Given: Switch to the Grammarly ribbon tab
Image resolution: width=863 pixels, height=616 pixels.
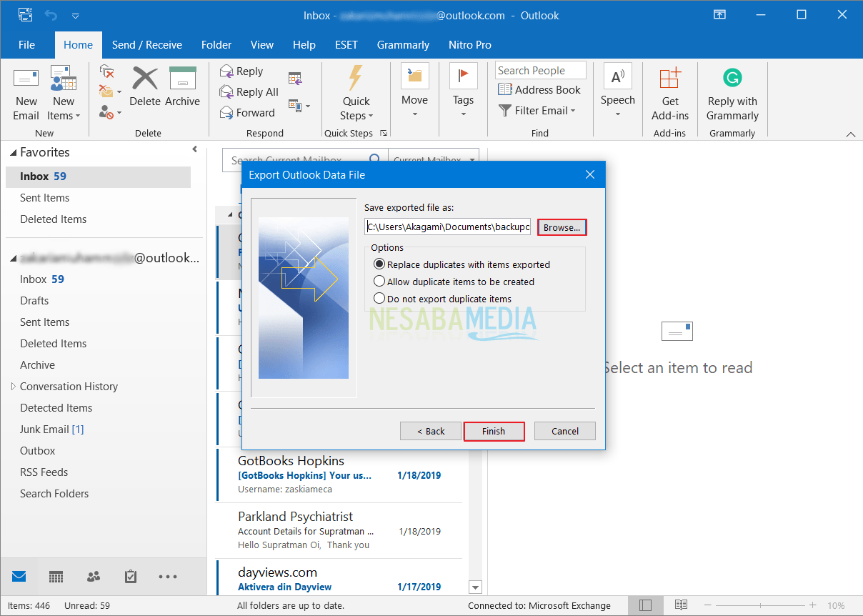Looking at the screenshot, I should [x=402, y=44].
